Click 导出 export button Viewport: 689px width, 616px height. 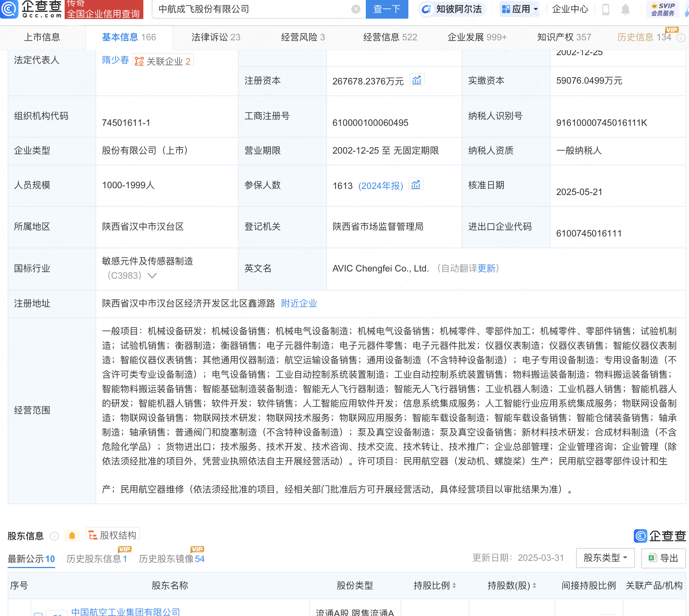click(664, 558)
